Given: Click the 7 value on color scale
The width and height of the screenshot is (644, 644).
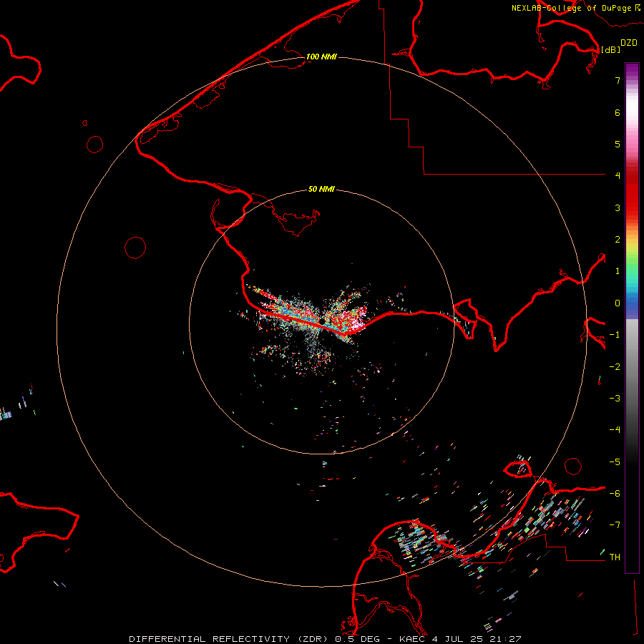Looking at the screenshot, I should point(618,80).
